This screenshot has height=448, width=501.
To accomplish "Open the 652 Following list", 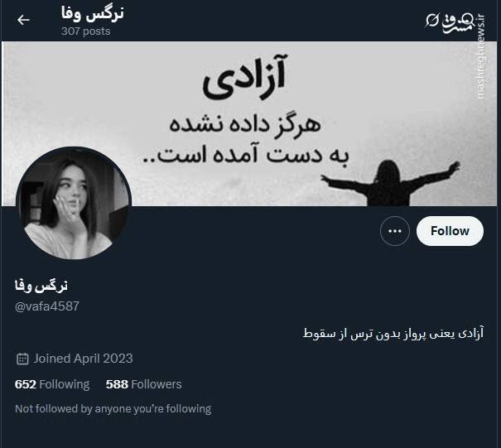I will click(x=52, y=384).
